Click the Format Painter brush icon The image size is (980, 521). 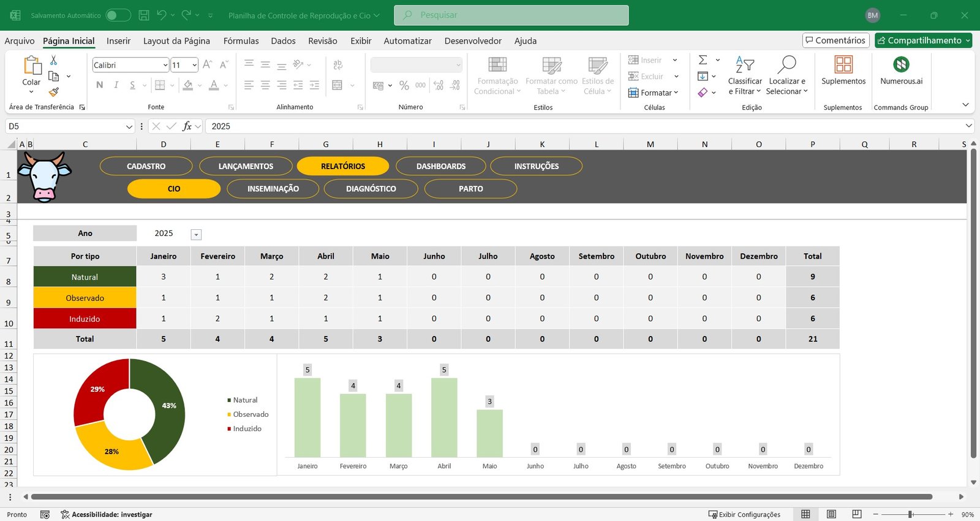pos(54,92)
